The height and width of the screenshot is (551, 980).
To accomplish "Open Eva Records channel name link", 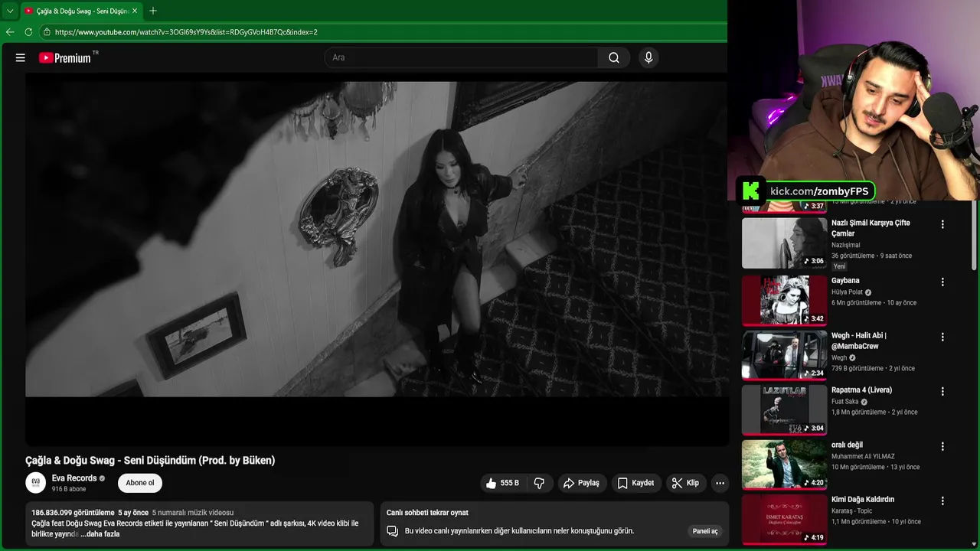I will [x=74, y=478].
